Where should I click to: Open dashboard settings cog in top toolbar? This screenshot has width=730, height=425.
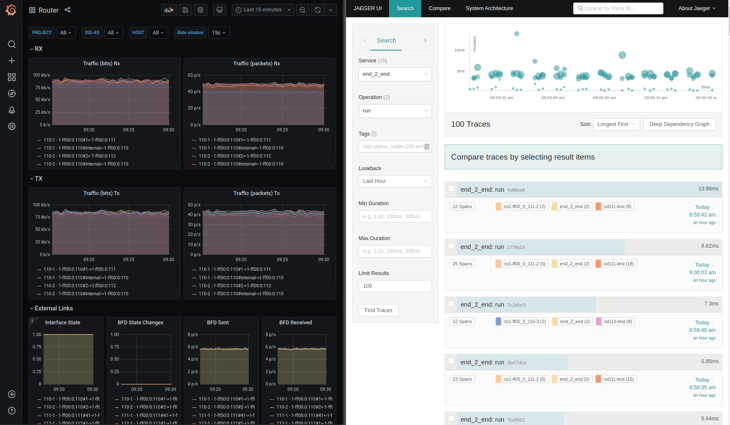point(201,10)
